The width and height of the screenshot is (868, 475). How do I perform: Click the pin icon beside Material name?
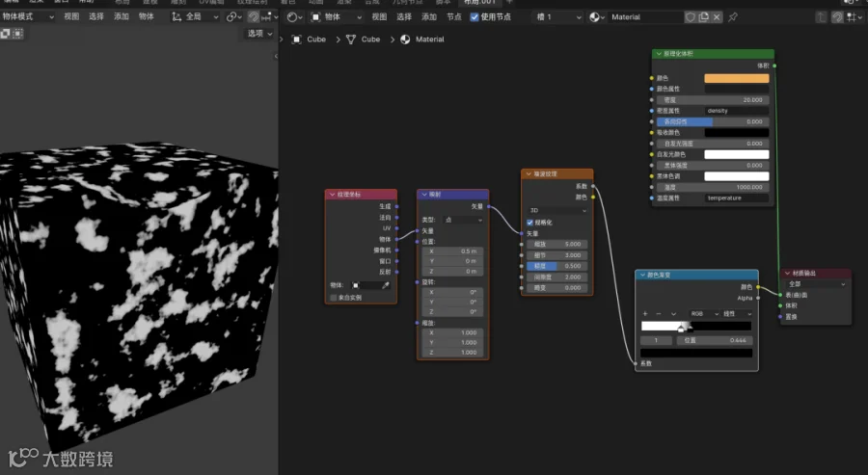click(733, 17)
